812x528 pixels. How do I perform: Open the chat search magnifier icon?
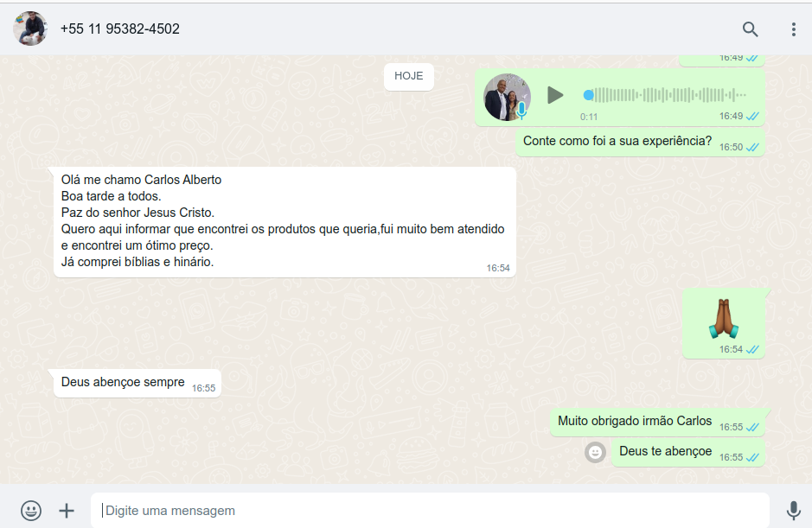(750, 29)
